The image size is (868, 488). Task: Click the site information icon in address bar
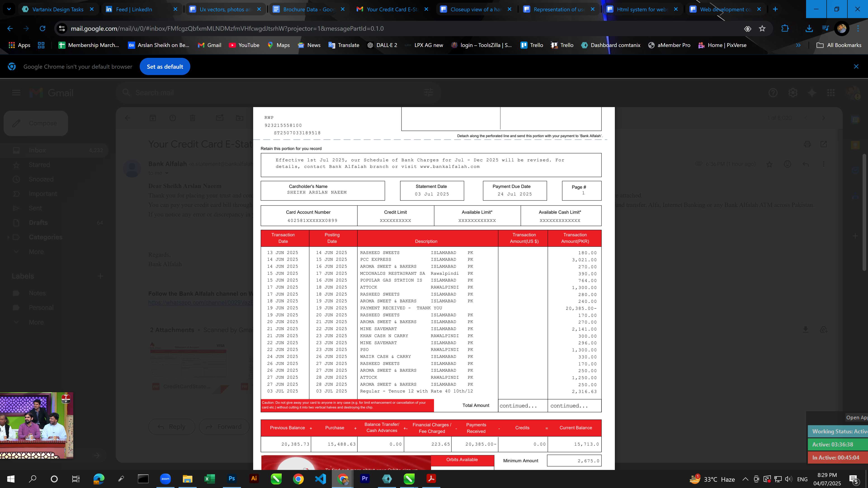(62, 29)
